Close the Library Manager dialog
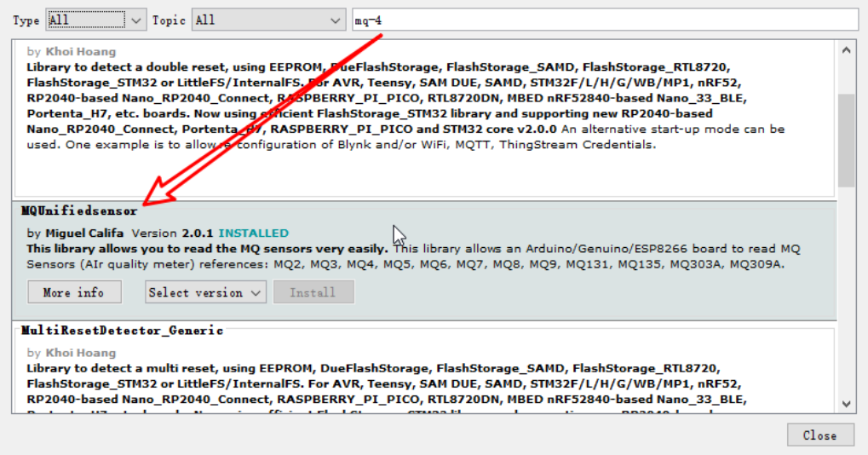868x455 pixels. point(820,435)
